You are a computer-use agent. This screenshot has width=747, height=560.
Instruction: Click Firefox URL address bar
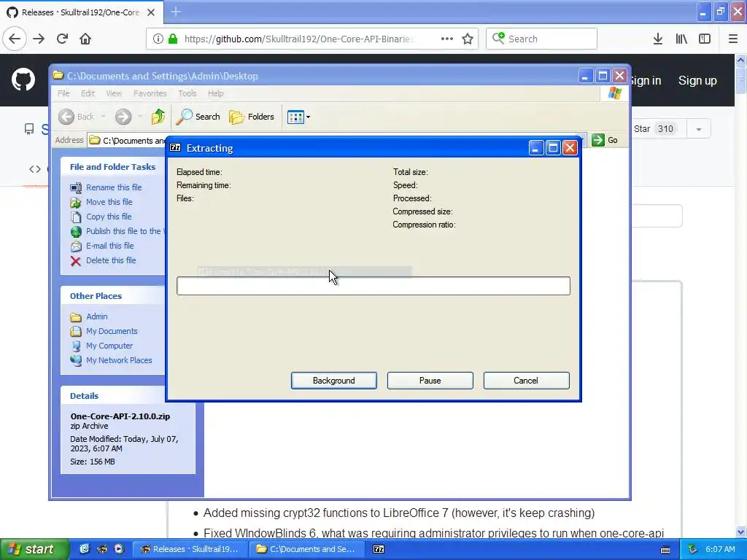pyautogui.click(x=300, y=39)
